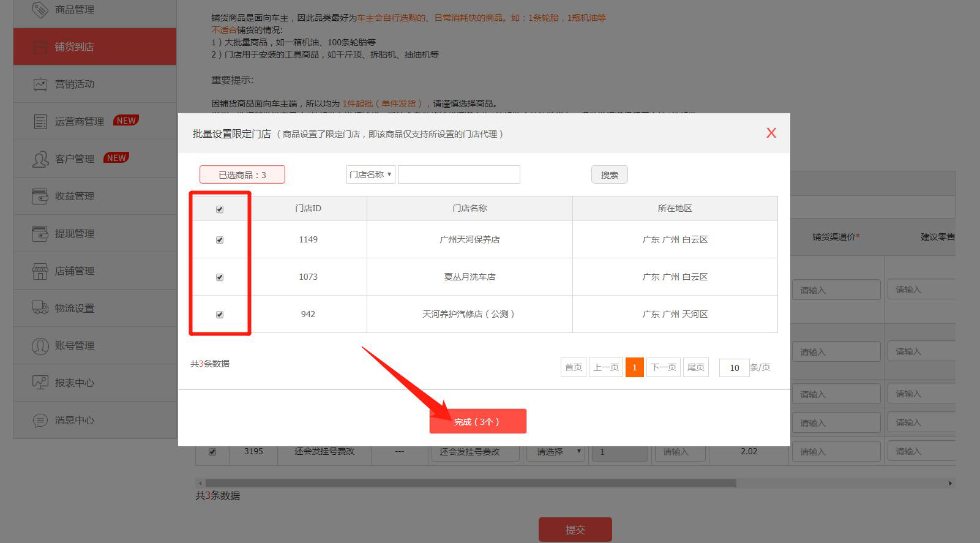Close the dialog with red X
Screen dimensions: 980x543
[771, 133]
